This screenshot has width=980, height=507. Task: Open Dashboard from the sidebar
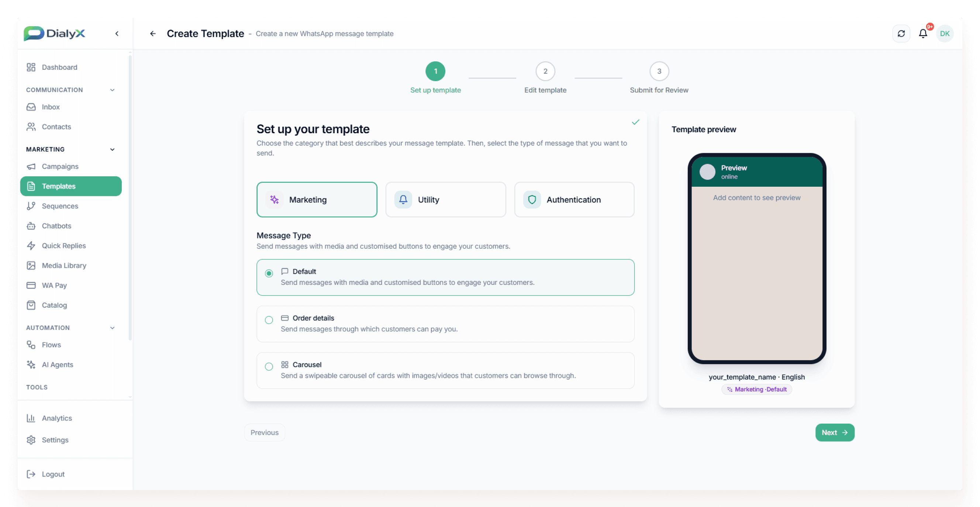click(x=71, y=67)
